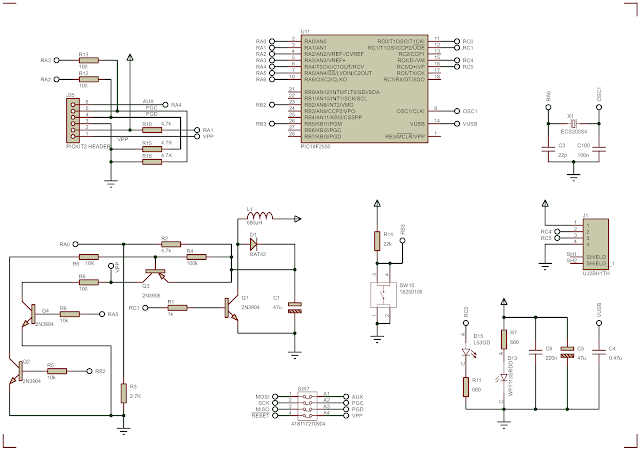Click the RA4 terminal on the AUX line

tap(165, 105)
